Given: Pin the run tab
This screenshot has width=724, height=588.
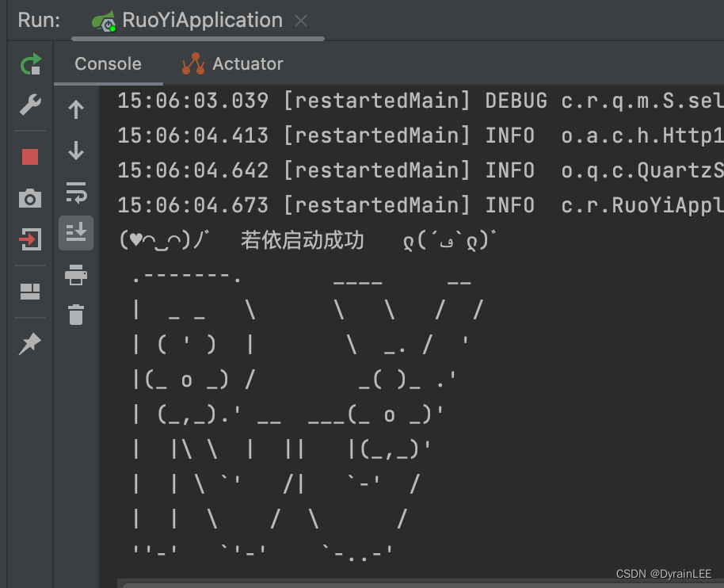Looking at the screenshot, I should click(30, 344).
